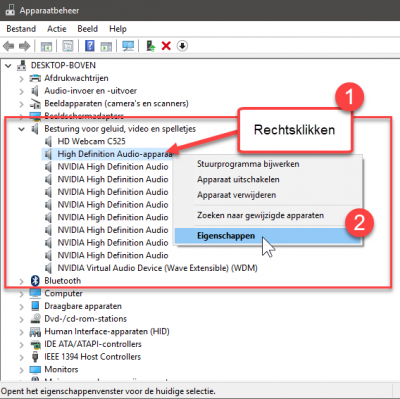Open the blue Help question-mark toolbar icon
This screenshot has height=399, width=400.
click(90, 46)
